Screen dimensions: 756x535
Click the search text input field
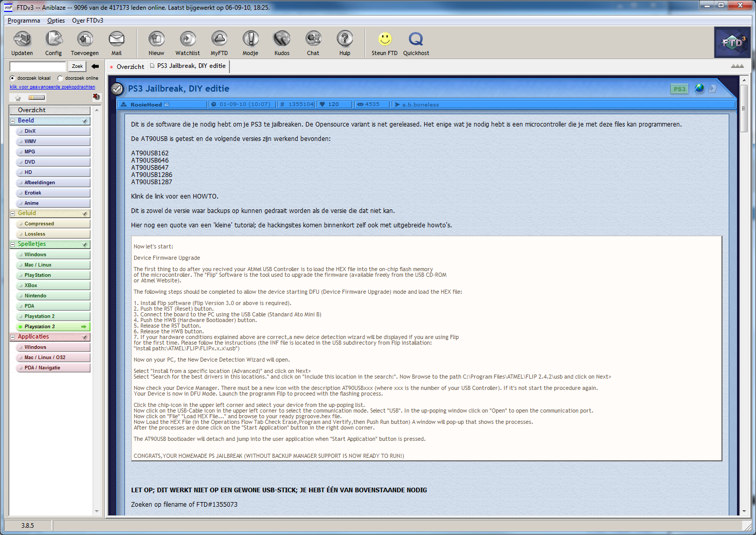click(38, 66)
